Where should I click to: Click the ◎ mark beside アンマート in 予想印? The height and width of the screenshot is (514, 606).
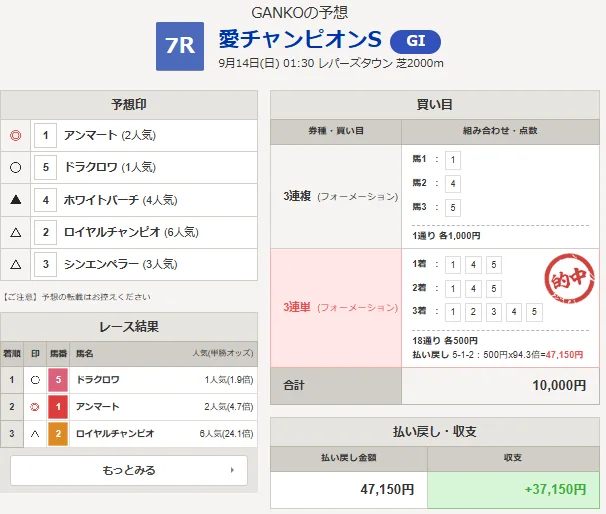(x=15, y=135)
